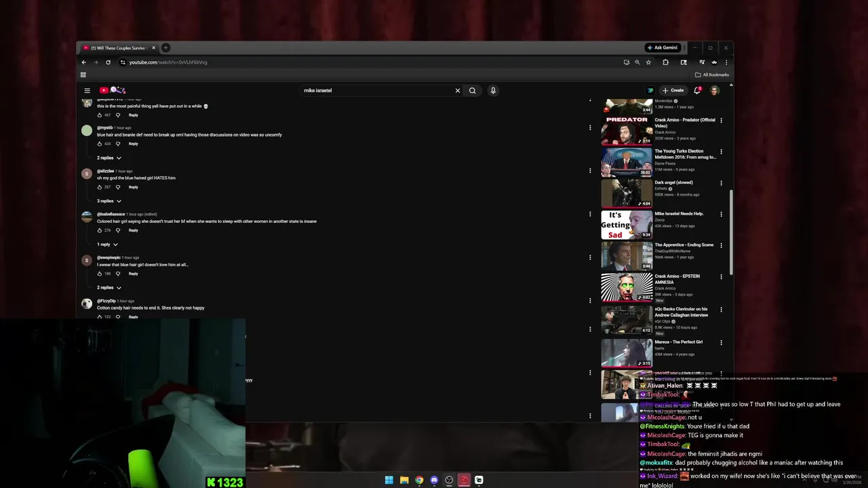Image resolution: width=868 pixels, height=488 pixels.
Task: Open the All Bookmarks folder
Action: [x=711, y=75]
